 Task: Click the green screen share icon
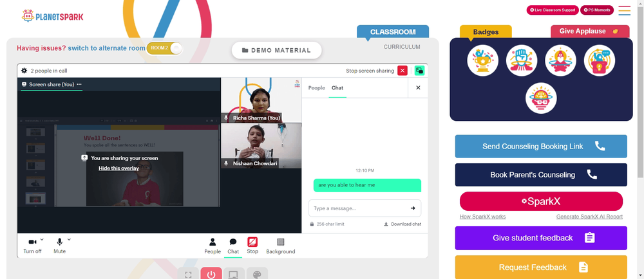click(x=419, y=71)
